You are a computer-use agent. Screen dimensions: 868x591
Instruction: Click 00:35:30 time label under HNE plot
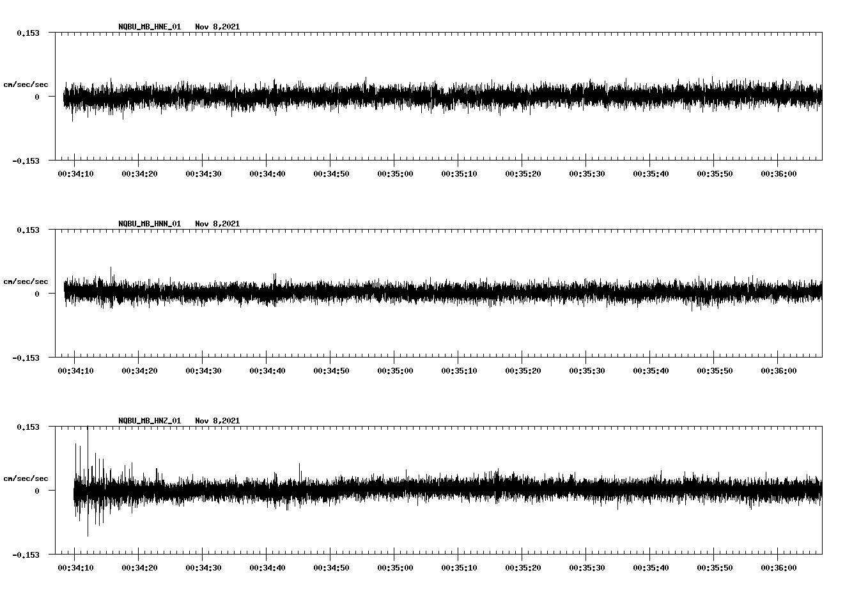[587, 174]
